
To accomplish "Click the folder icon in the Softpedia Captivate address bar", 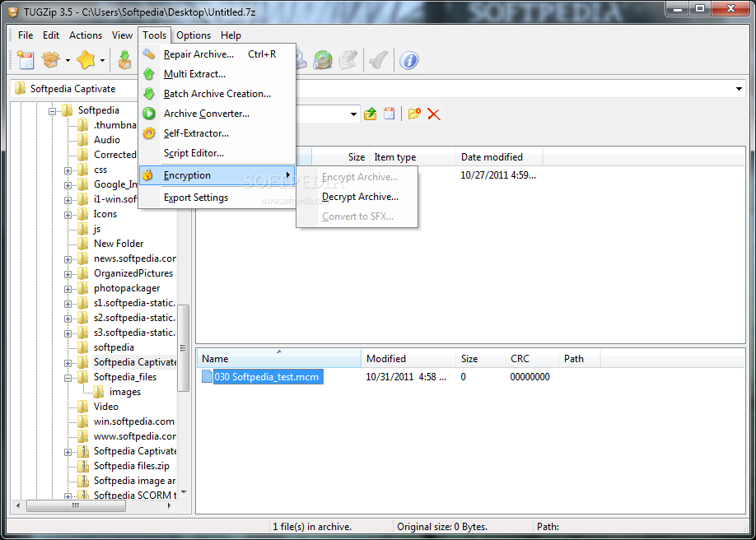I will [20, 89].
